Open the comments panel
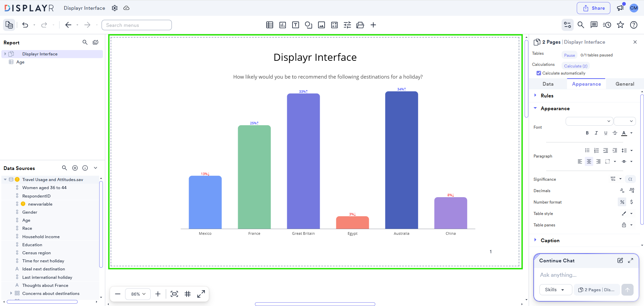Image resolution: width=644 pixels, height=306 pixels. point(594,25)
